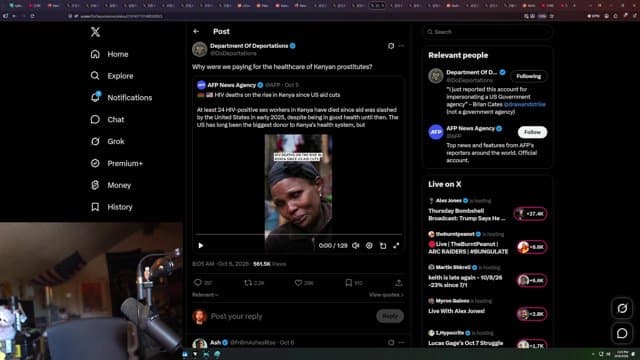
Task: Open Department Of Deportations profile avatar
Action: (x=200, y=49)
